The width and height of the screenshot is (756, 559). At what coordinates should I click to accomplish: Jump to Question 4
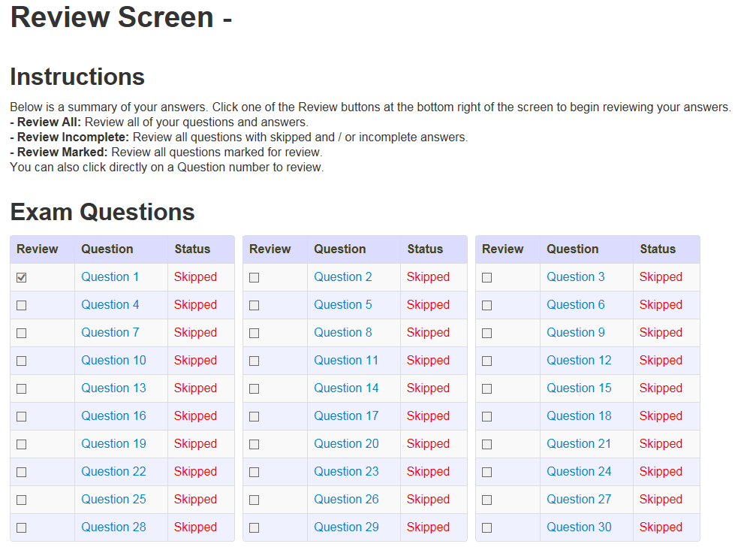[x=110, y=305]
